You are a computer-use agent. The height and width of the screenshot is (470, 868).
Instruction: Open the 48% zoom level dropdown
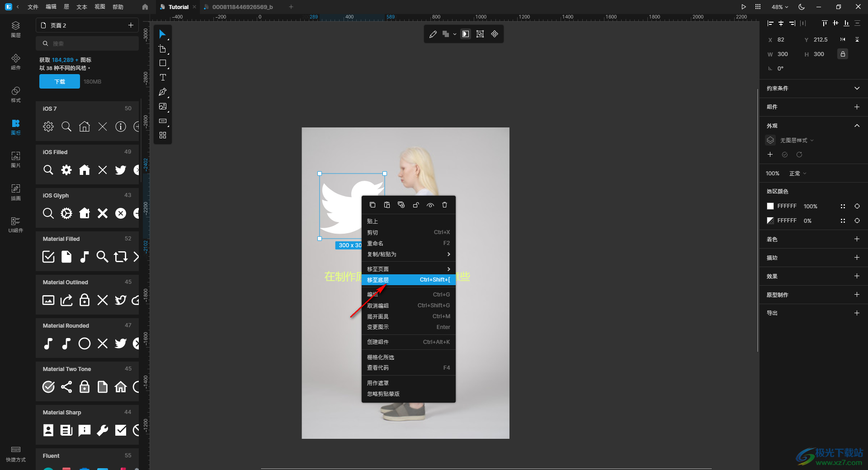[x=780, y=7]
